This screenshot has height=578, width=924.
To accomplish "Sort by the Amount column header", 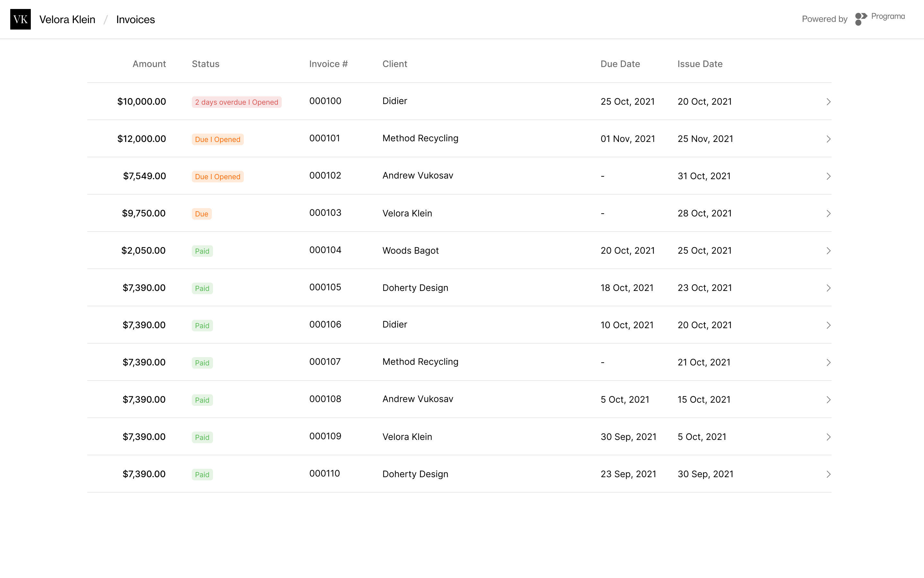I will tap(149, 64).
